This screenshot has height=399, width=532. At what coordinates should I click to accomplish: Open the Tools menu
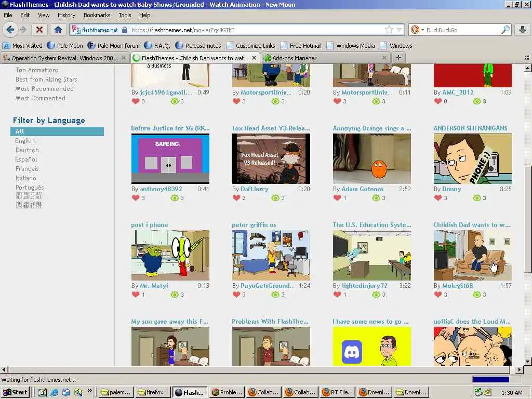tap(125, 15)
